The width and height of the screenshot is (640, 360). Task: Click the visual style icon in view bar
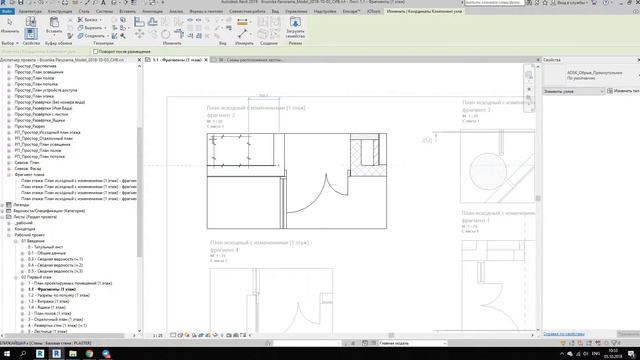pyautogui.click(x=180, y=335)
